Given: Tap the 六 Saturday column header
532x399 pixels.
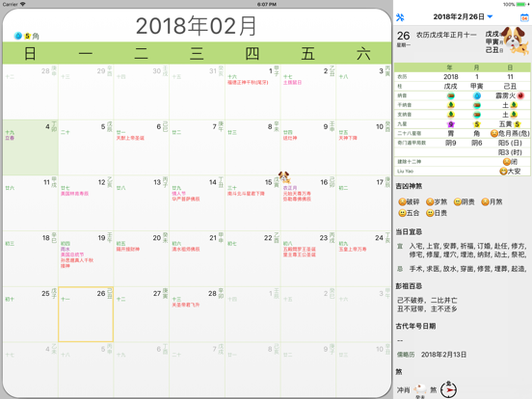Looking at the screenshot, I should click(x=363, y=54).
